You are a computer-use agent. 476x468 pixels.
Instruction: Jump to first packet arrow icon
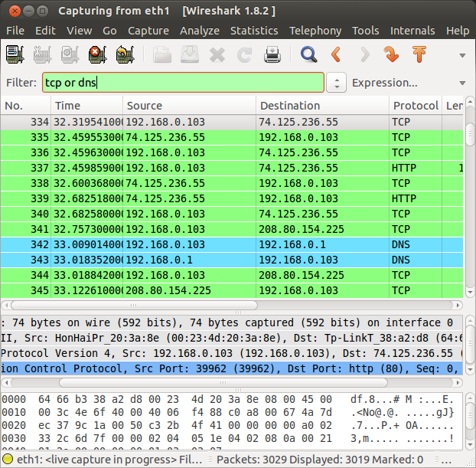tap(419, 54)
